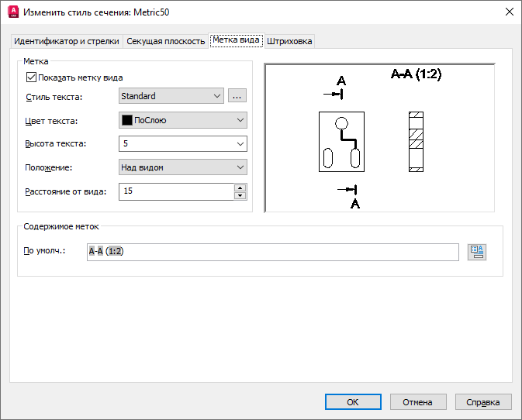
Task: Confirm changes with OK button
Action: pyautogui.click(x=353, y=402)
